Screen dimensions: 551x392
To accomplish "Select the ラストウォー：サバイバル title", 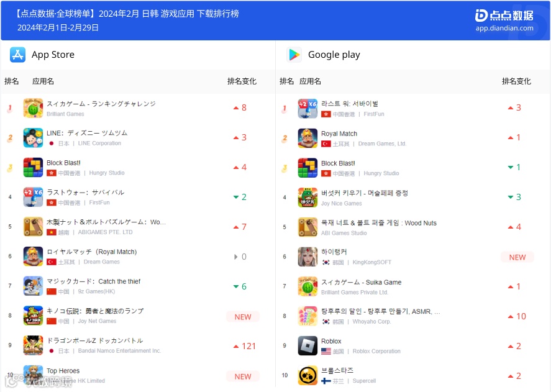I will (x=85, y=193).
